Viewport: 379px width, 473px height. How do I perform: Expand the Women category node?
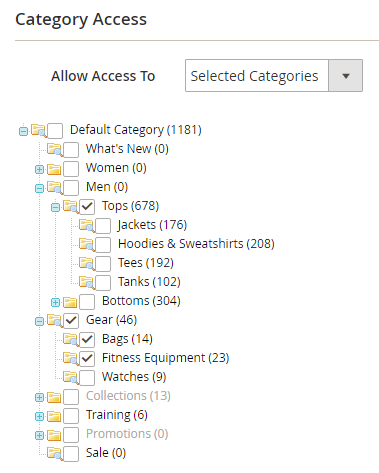point(39,169)
